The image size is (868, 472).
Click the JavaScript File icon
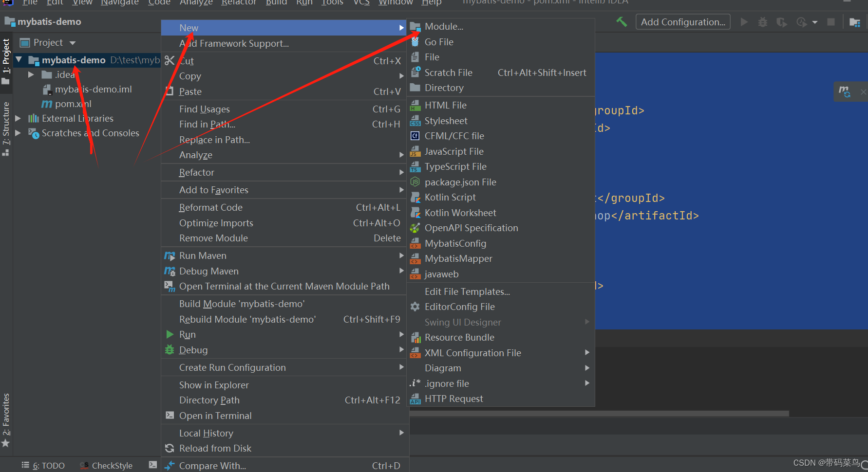(415, 152)
